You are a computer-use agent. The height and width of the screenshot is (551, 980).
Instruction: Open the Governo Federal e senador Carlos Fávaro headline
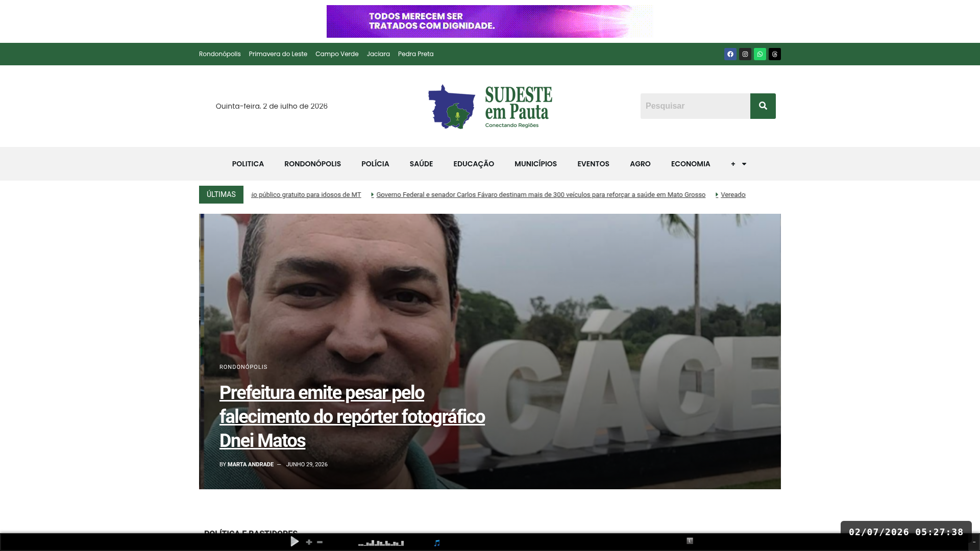541,195
